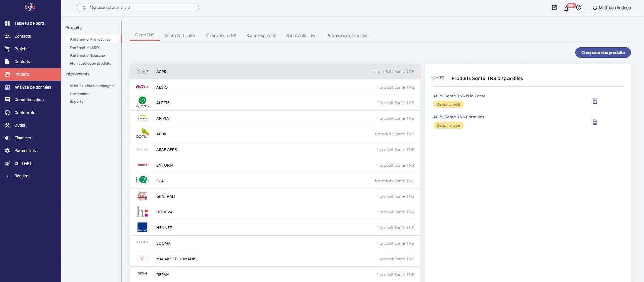This screenshot has width=644, height=282.
Task: Click the search magnifier icon
Action: click(84, 7)
